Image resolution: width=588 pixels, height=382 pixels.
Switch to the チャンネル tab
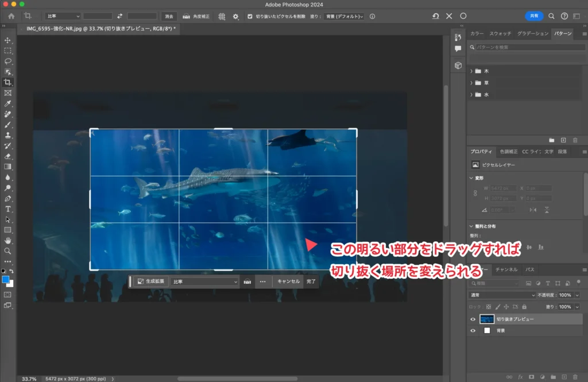506,269
